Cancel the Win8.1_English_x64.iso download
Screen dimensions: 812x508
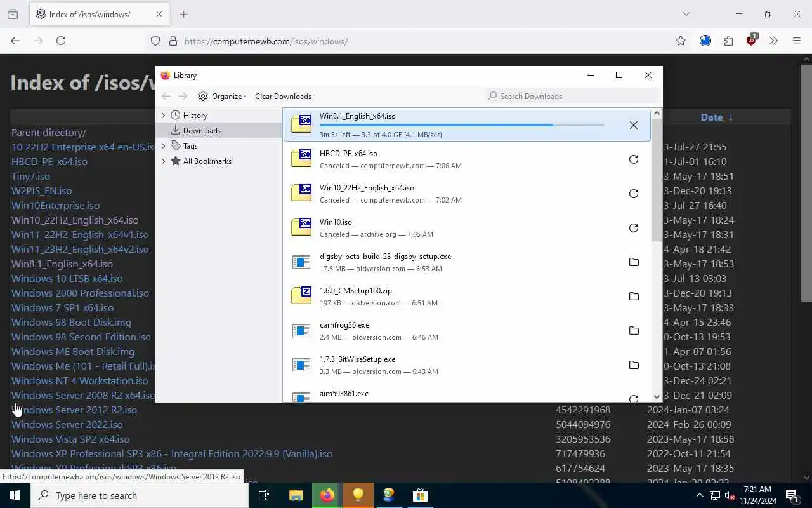633,125
